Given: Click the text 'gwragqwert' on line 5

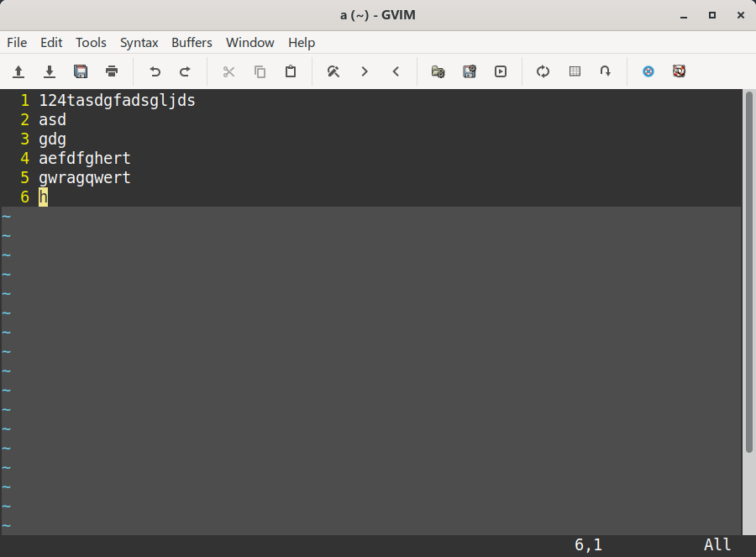Looking at the screenshot, I should coord(85,178).
